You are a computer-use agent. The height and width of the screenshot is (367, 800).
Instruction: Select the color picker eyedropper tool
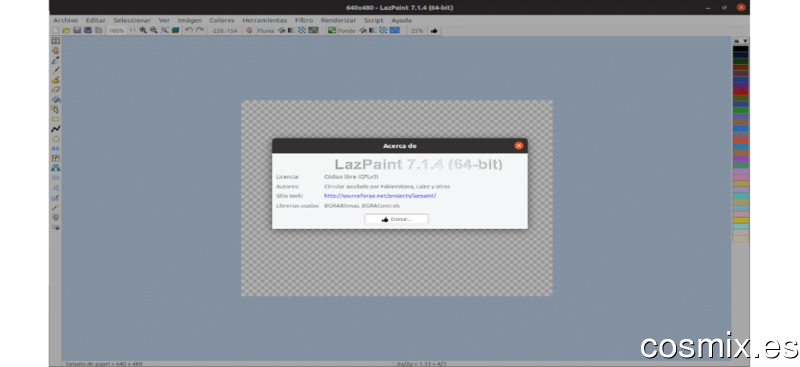(56, 60)
